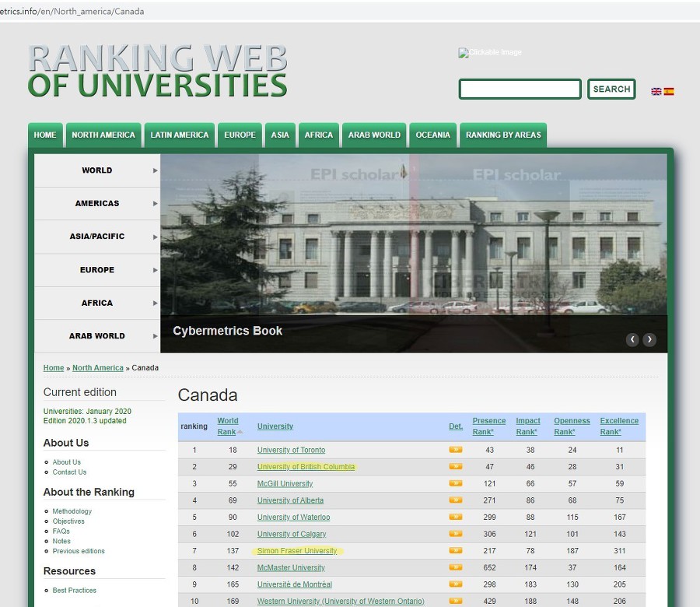700x607 pixels.
Task: Open the Previous editions sidebar link
Action: 79,551
